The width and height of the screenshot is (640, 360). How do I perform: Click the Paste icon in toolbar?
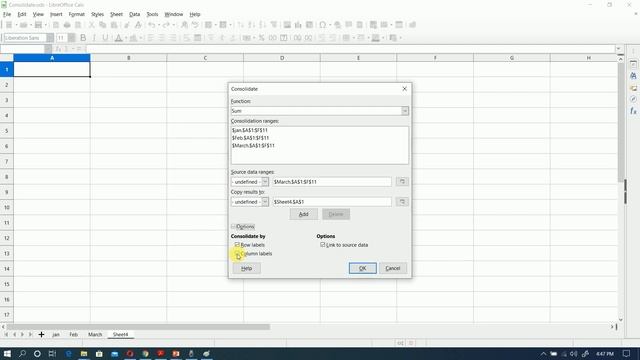(114, 25)
